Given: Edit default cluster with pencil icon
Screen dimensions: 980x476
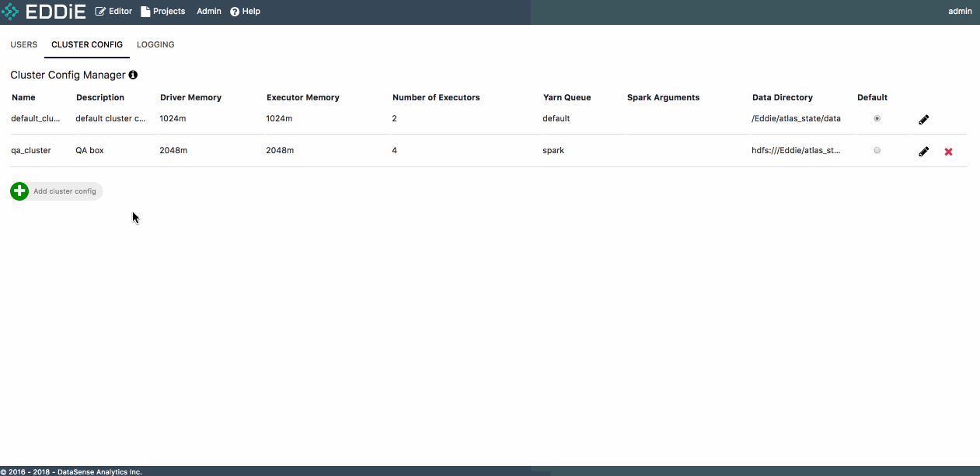Looking at the screenshot, I should click(923, 120).
